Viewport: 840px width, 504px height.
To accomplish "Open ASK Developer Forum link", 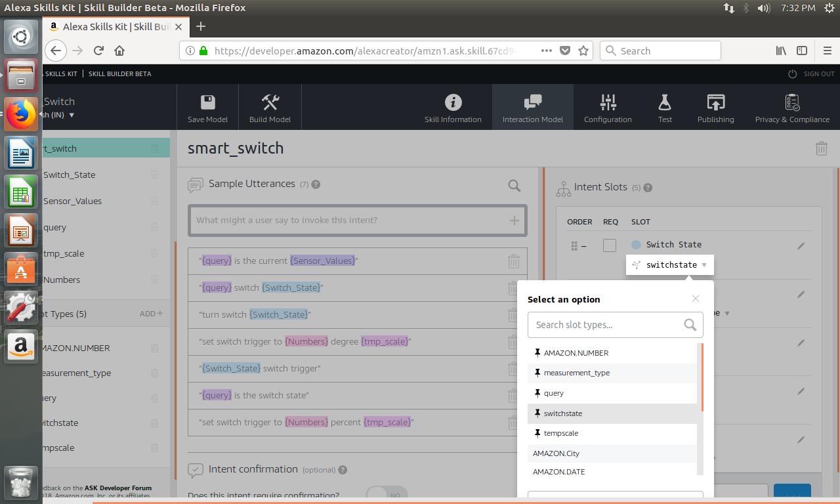I will (118, 488).
